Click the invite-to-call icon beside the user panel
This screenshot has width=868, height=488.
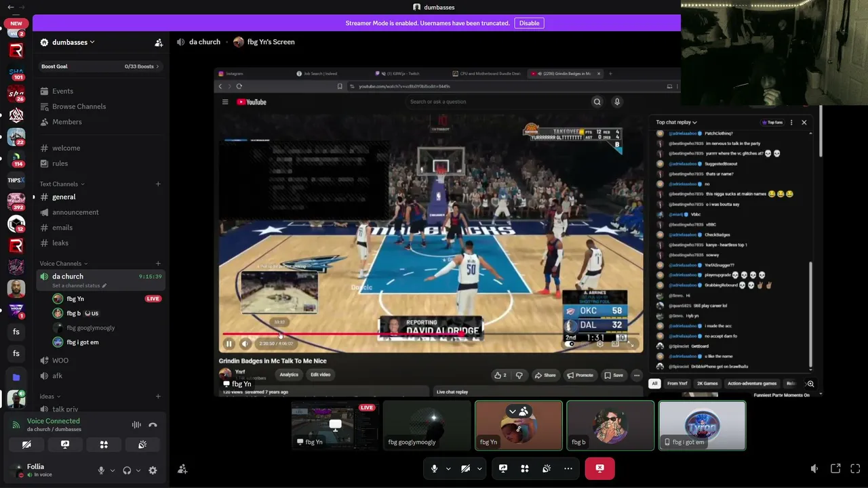[182, 469]
